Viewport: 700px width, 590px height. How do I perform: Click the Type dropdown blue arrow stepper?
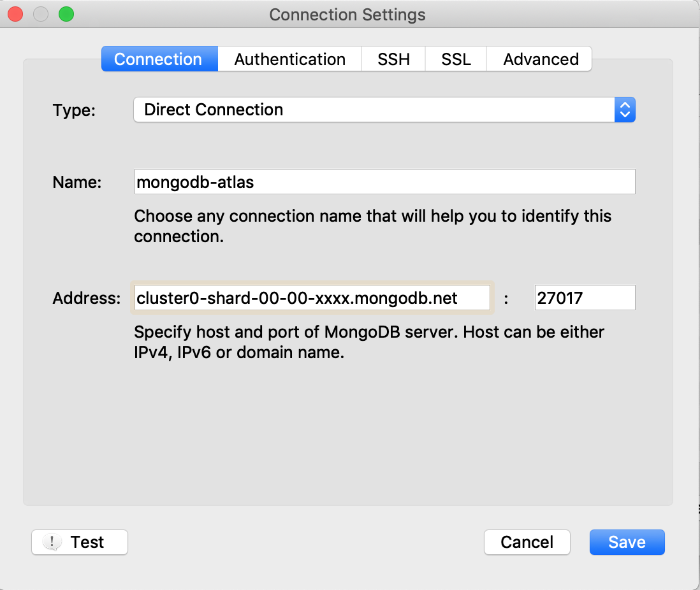click(x=625, y=110)
